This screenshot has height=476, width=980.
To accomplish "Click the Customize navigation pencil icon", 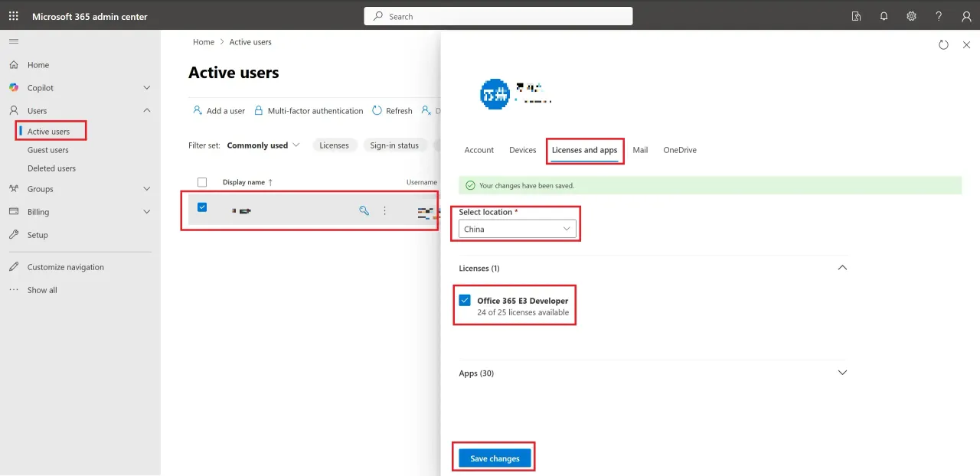I will (14, 267).
